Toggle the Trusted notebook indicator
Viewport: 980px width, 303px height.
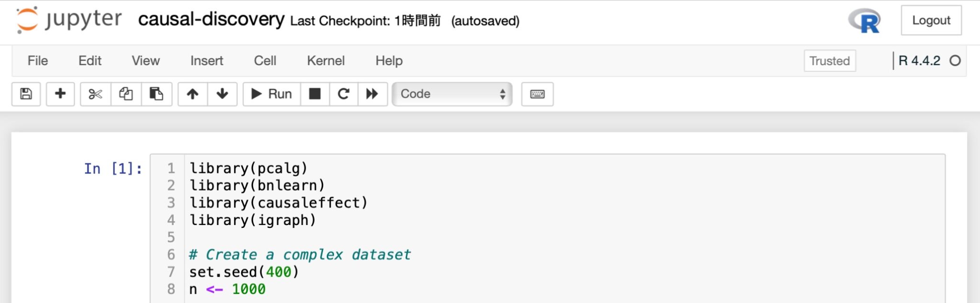829,61
